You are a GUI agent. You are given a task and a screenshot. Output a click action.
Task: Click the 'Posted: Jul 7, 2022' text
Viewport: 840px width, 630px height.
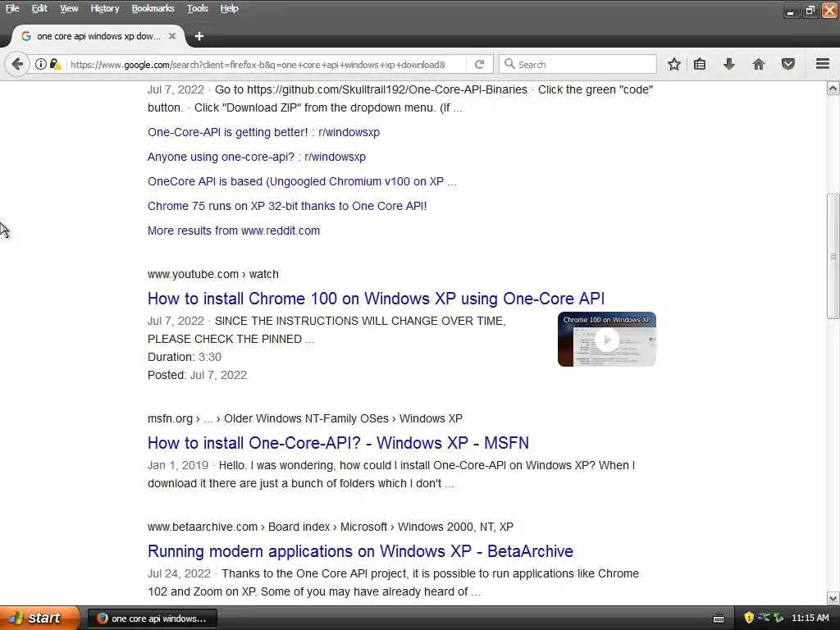pos(197,375)
